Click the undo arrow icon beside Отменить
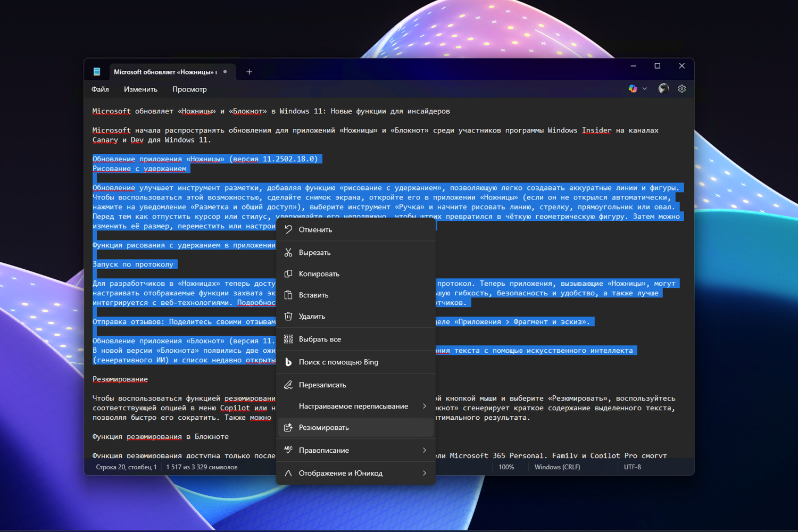Screen dimensions: 798x532 288,230
